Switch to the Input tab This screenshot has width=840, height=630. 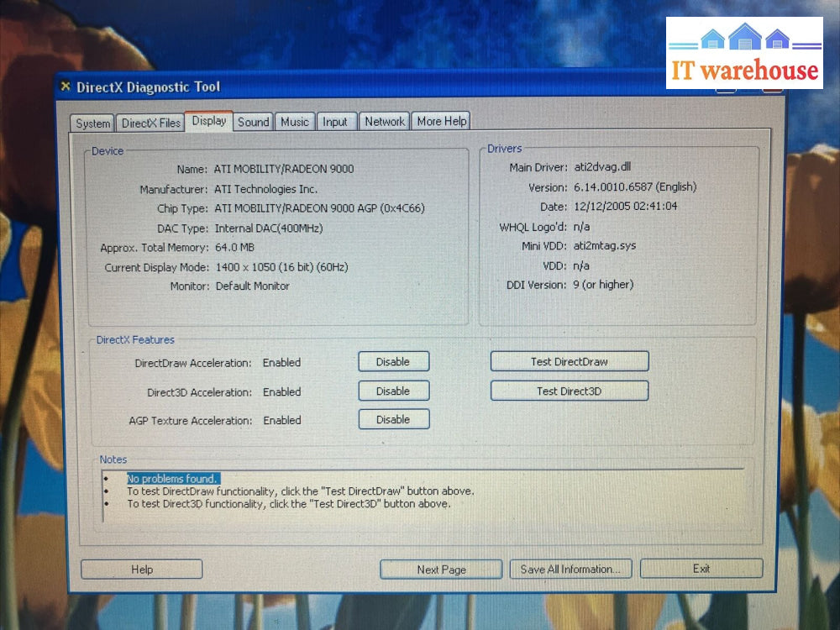[x=335, y=122]
